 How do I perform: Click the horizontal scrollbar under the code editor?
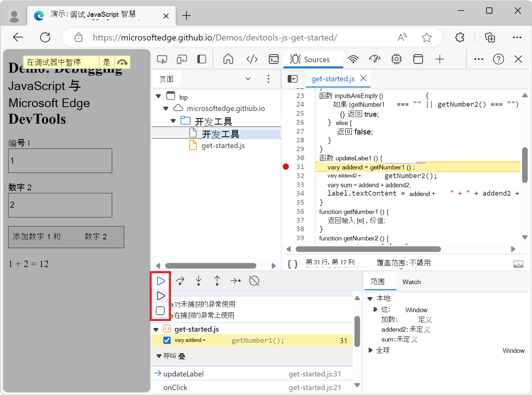point(368,249)
